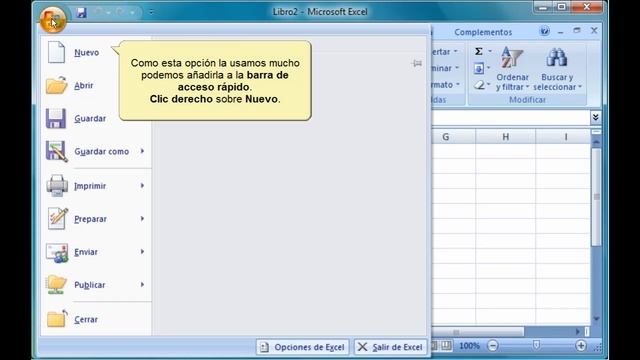Screen dimensions: 640x360
Task: Click the Save icon in quick access toolbar
Action: (81, 12)
